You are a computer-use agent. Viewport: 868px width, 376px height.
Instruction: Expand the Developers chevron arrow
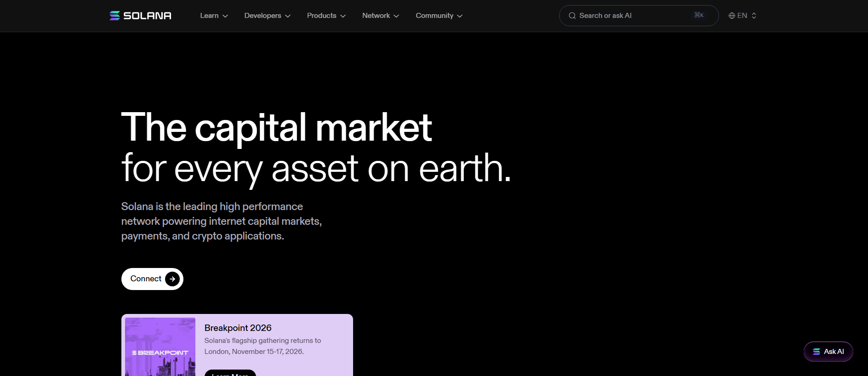click(288, 16)
